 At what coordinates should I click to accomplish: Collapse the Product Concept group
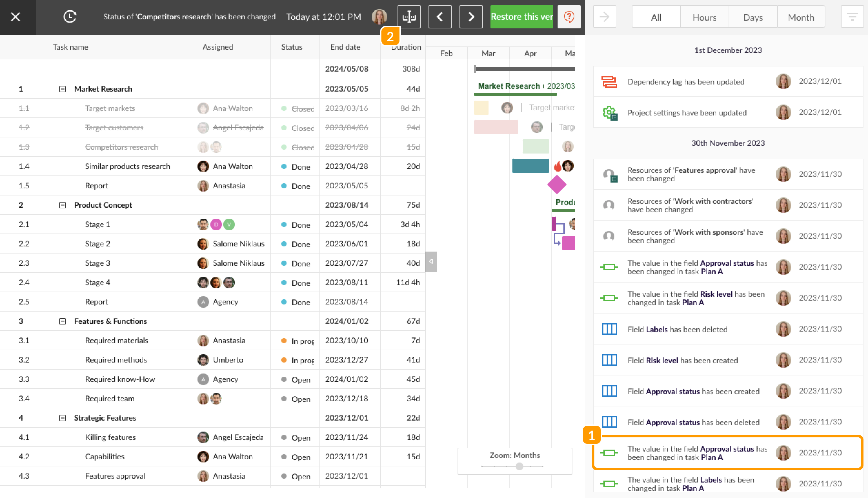62,205
